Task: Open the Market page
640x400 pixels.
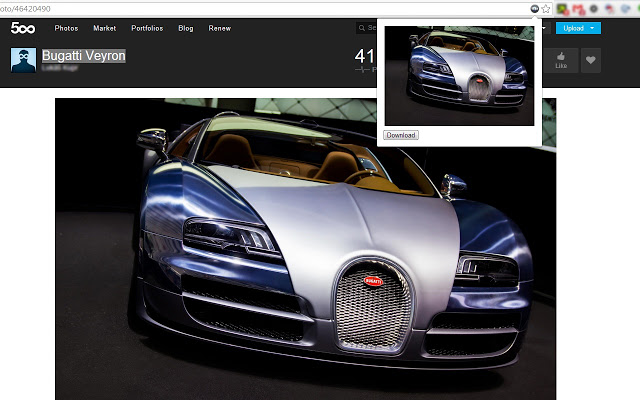Action: point(104,28)
